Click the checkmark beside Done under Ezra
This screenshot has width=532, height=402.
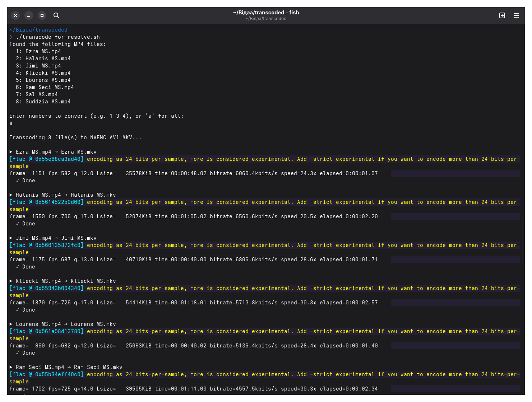pyautogui.click(x=18, y=181)
